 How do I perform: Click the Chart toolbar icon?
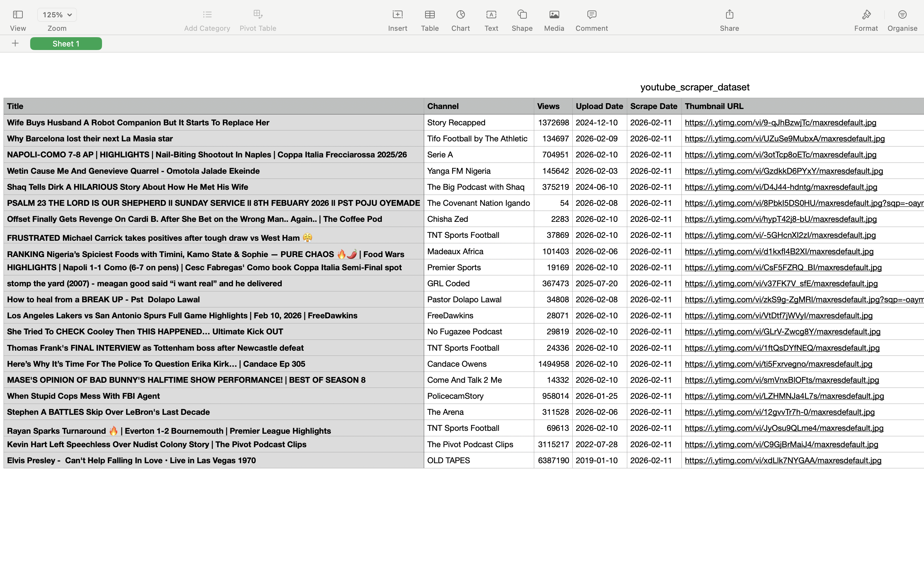[x=460, y=15]
